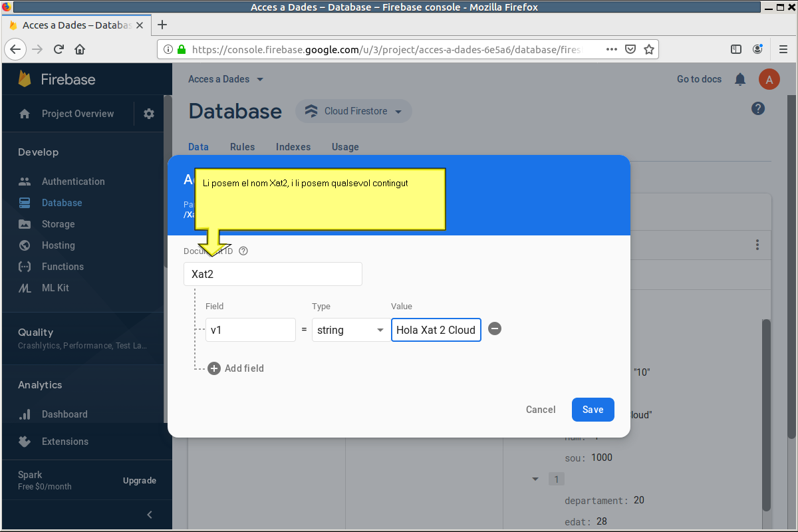The image size is (798, 532).
Task: Click the Develop section heading
Action: pyautogui.click(x=38, y=152)
